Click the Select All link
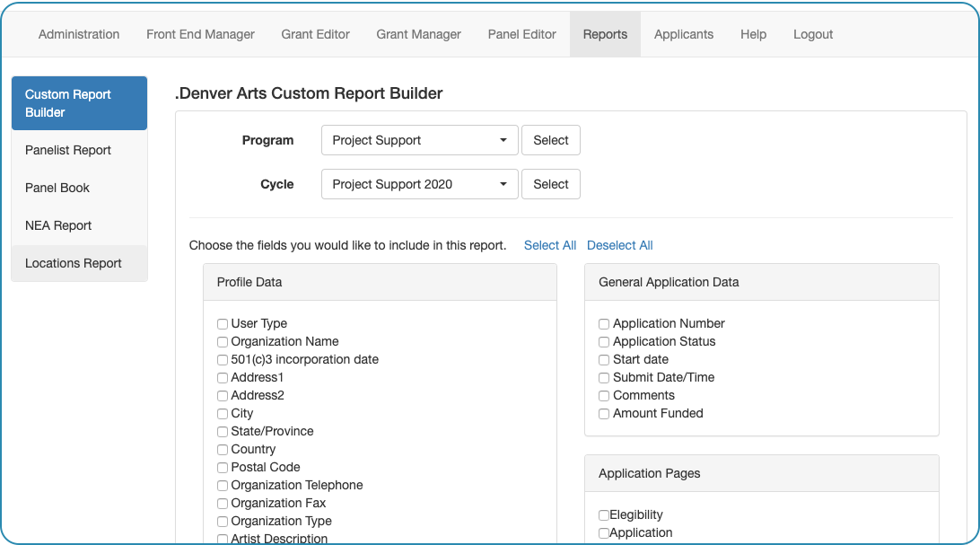The height and width of the screenshot is (545, 980). (549, 245)
